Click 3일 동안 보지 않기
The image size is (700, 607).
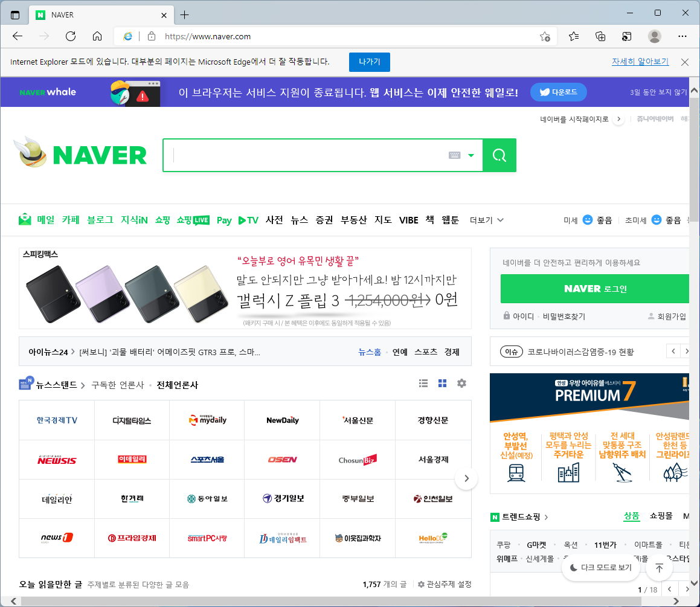click(x=658, y=92)
